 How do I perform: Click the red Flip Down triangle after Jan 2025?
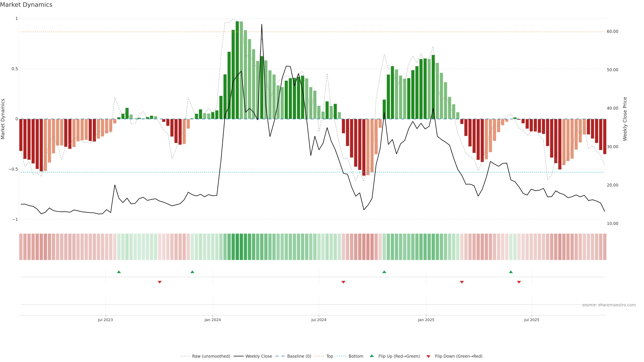click(x=462, y=282)
